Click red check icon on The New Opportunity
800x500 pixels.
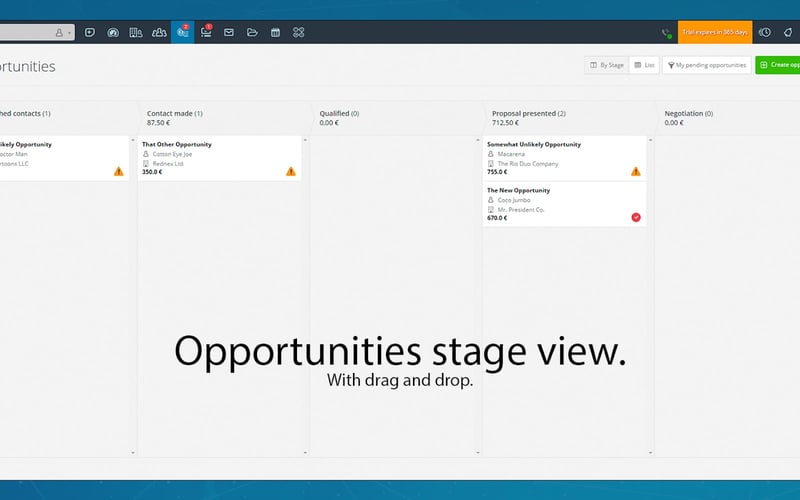[636, 217]
